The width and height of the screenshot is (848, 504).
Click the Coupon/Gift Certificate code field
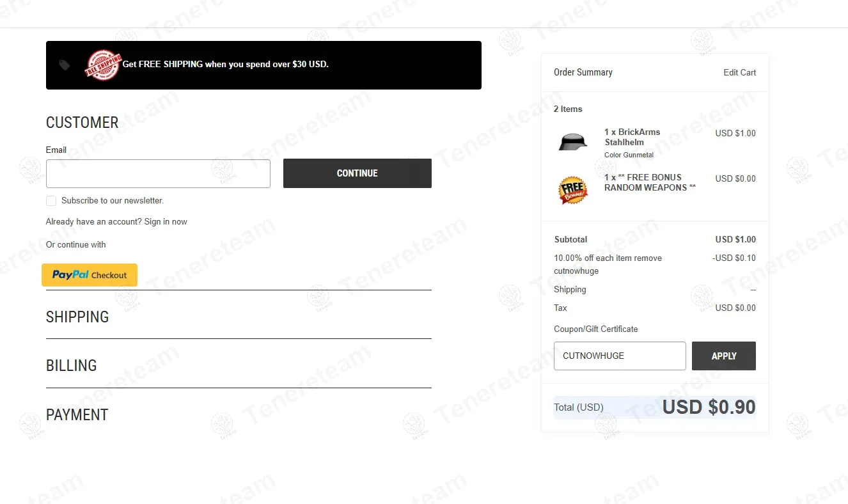[x=619, y=356]
